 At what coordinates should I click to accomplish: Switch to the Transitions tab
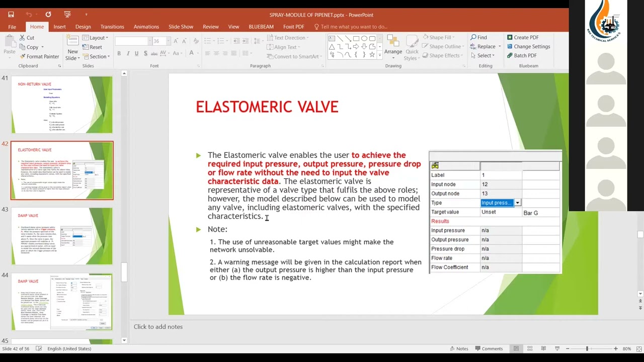point(112,27)
